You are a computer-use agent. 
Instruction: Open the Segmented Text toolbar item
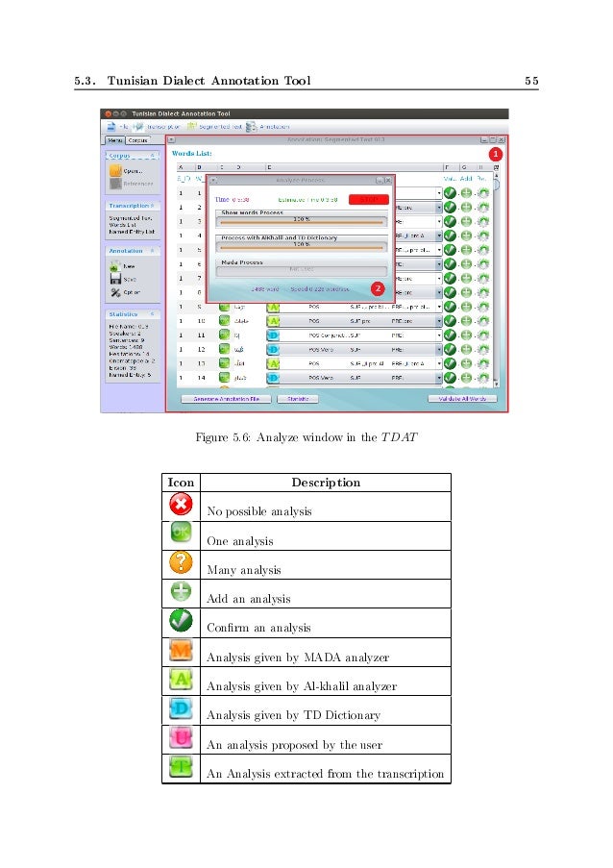[214, 127]
